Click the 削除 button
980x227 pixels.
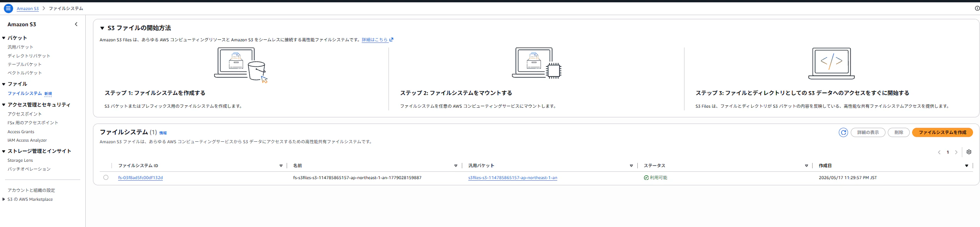pyautogui.click(x=899, y=132)
